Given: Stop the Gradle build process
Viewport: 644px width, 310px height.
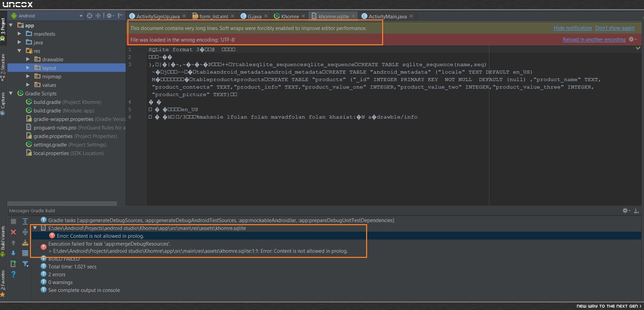Looking at the screenshot, I should (13, 221).
